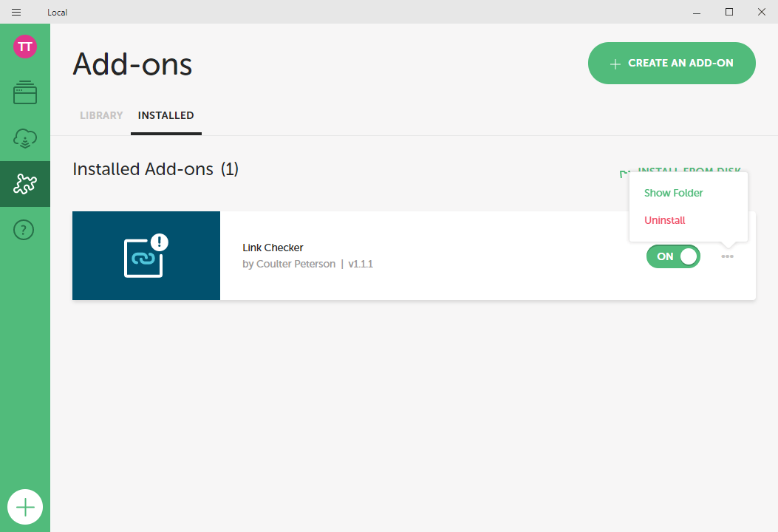Click the Link Checker add-on title
This screenshot has height=532, width=778.
[273, 248]
